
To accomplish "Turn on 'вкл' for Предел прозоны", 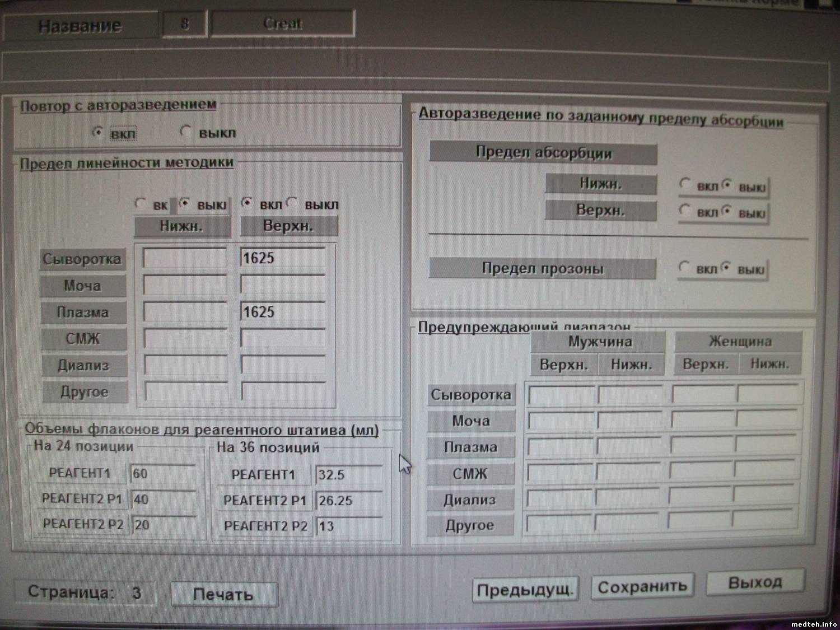I will pos(684,268).
